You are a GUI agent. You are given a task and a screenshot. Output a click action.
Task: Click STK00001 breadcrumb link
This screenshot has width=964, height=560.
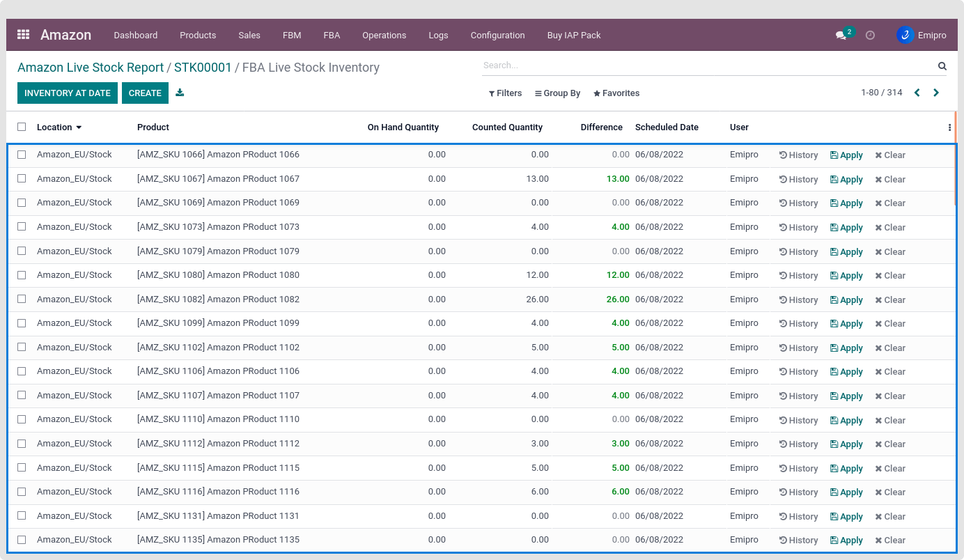pos(203,68)
